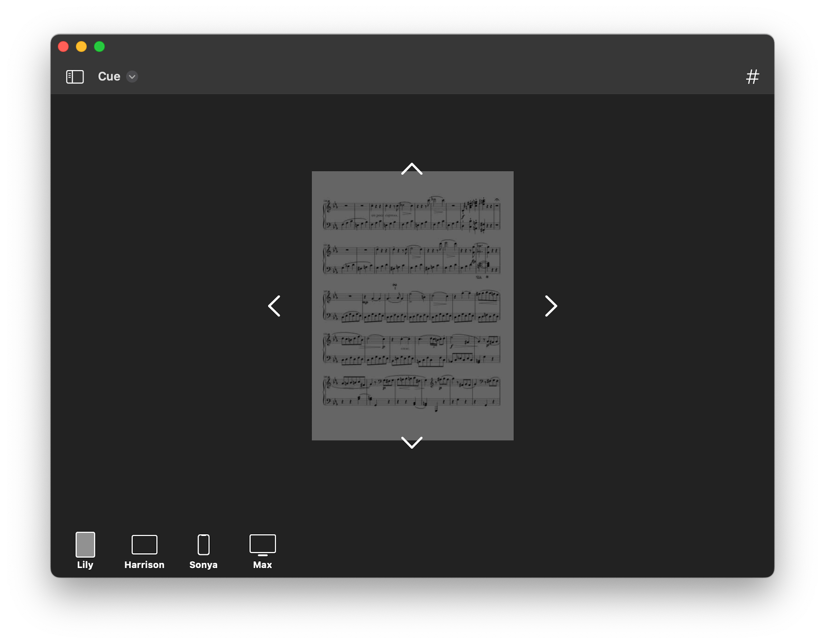The image size is (825, 644).
Task: Click the hashtag number icon
Action: click(x=752, y=77)
